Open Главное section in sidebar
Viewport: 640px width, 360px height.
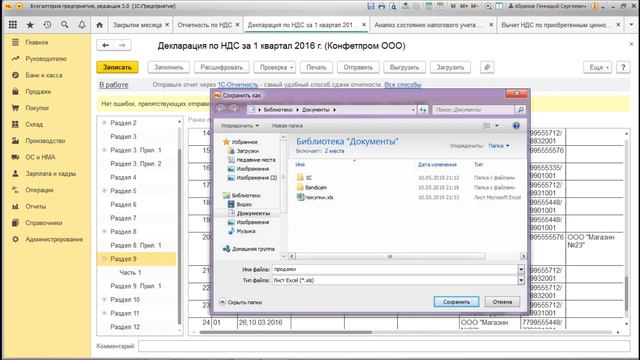click(37, 42)
